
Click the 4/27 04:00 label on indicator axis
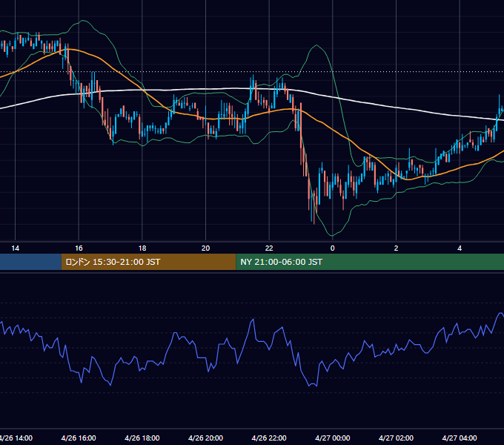pos(460,438)
